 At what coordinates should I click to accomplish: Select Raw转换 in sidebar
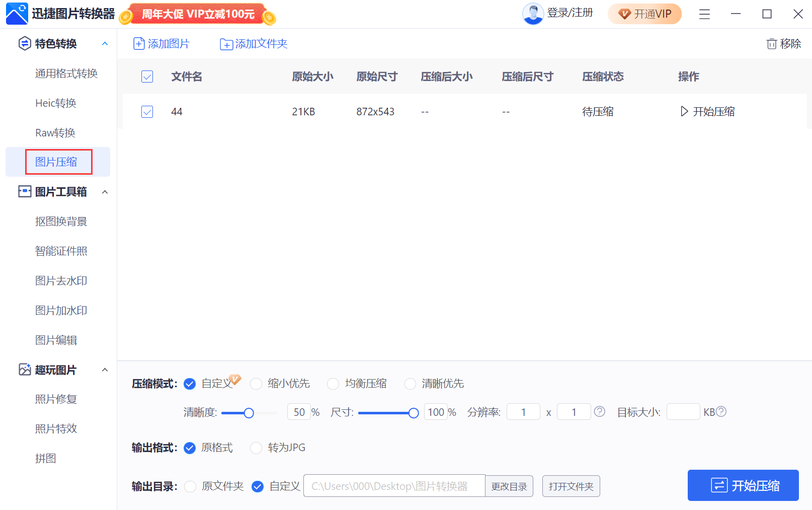click(x=55, y=133)
